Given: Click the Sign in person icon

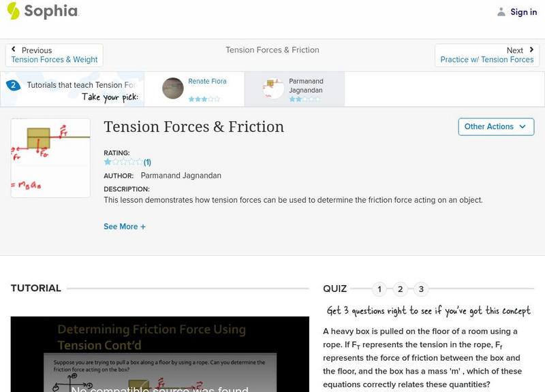Looking at the screenshot, I should click(x=501, y=12).
